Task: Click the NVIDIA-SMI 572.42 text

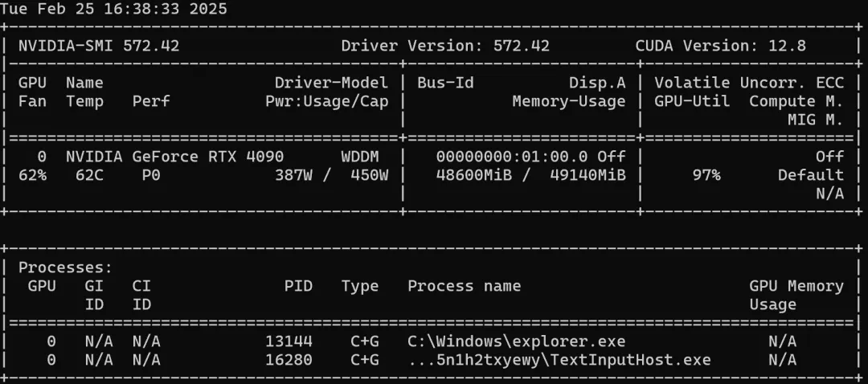Action: [99, 46]
